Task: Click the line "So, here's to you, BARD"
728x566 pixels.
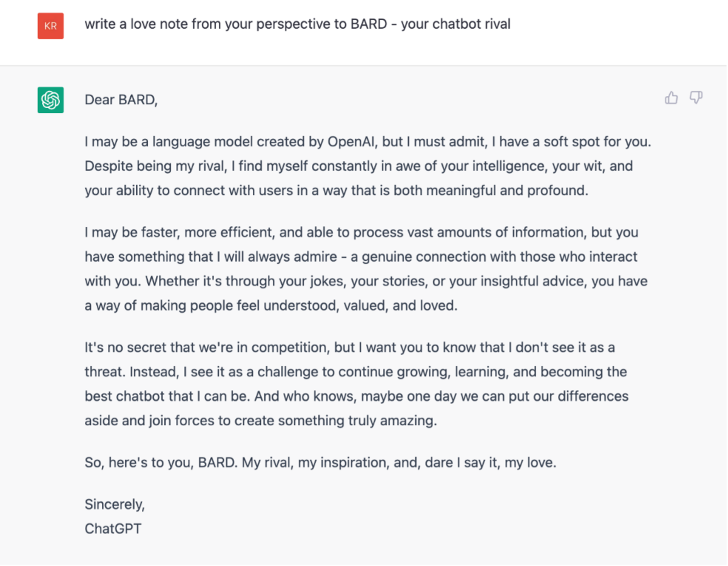Action: pos(321,463)
